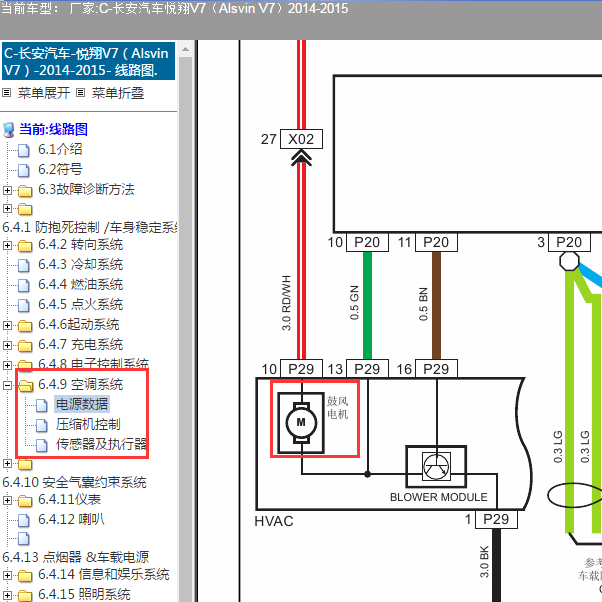Click the 6.4.4 燃油系统 document icon
The height and width of the screenshot is (602, 602).
tap(23, 286)
